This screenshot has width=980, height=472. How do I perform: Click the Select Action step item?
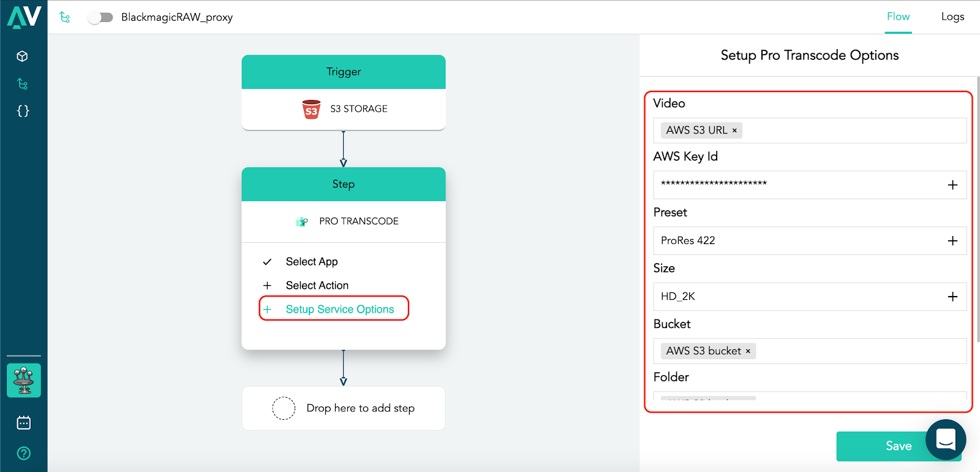(x=317, y=286)
